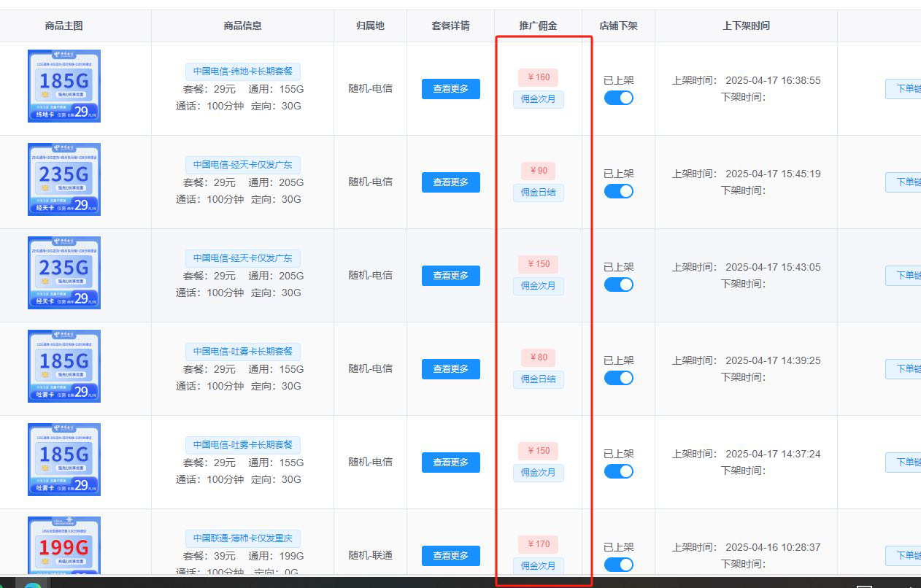Open the 235G image in the 15:43:05 row
921x588 pixels.
click(x=64, y=273)
